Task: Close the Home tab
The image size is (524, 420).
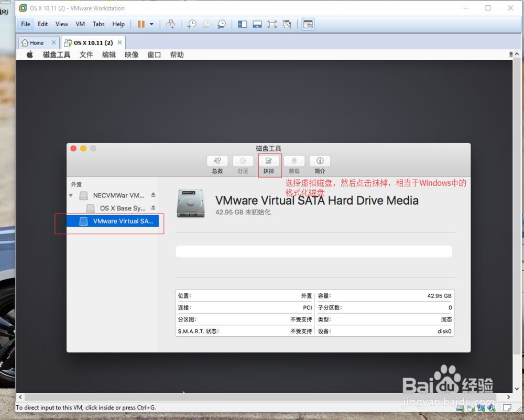Action: click(x=53, y=42)
